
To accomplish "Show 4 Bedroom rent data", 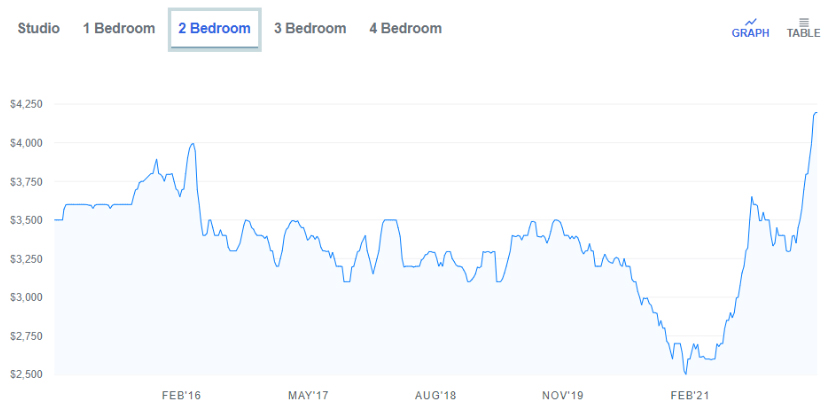I will tap(405, 28).
